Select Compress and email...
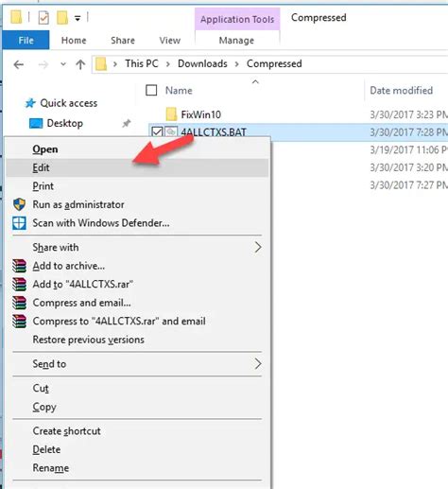Image resolution: width=448 pixels, height=489 pixels. point(137,303)
